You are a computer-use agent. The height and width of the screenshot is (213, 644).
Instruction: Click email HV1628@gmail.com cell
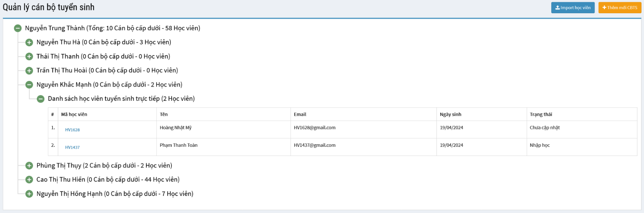pos(314,127)
